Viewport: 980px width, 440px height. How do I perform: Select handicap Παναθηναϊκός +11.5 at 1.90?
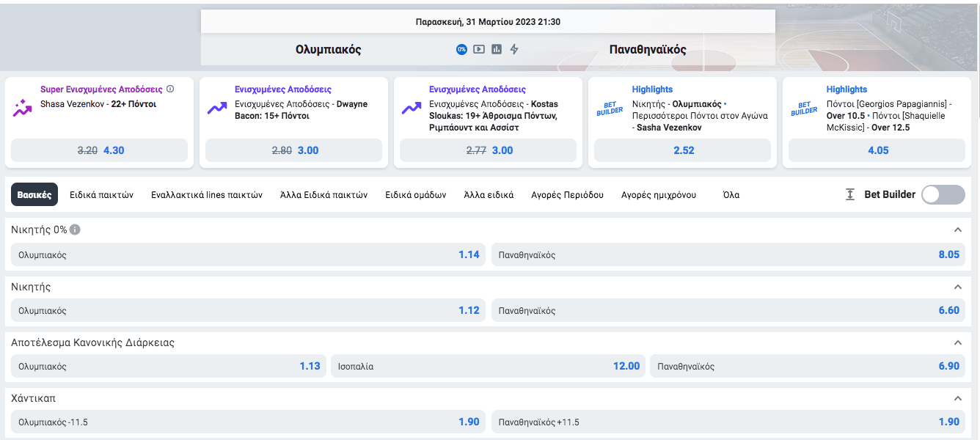pos(728,422)
